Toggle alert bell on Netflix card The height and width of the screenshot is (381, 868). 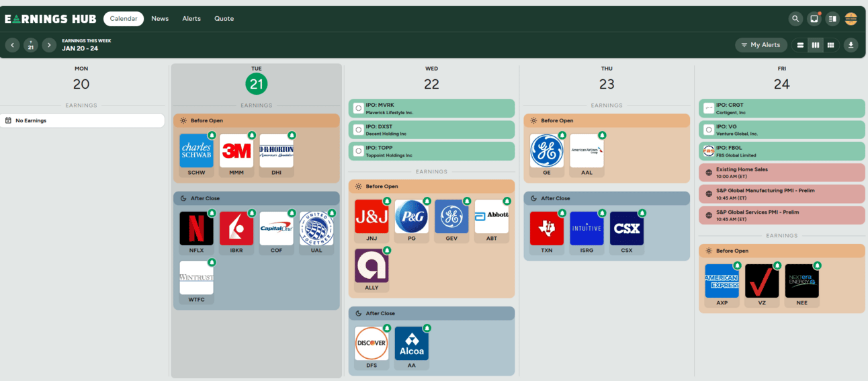tap(212, 213)
